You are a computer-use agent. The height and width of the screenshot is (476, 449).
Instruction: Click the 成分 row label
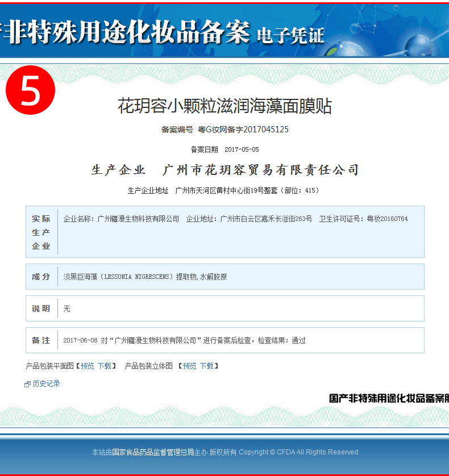[x=41, y=277]
